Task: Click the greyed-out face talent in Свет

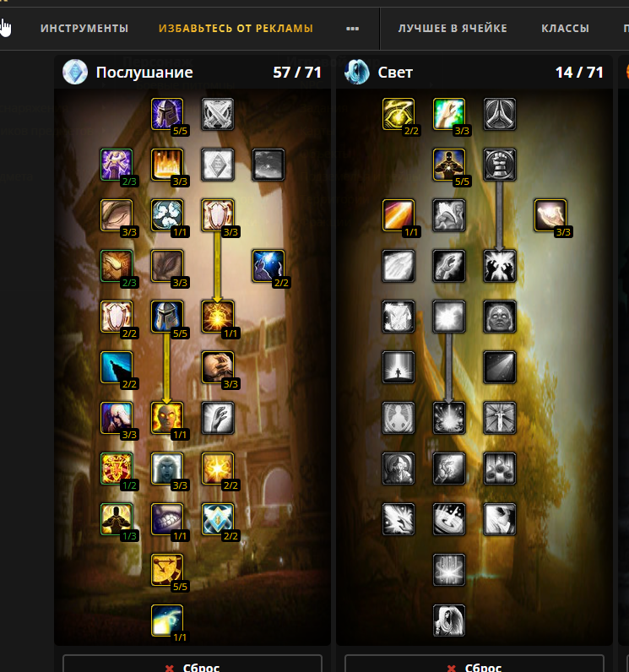Action: (500, 317)
